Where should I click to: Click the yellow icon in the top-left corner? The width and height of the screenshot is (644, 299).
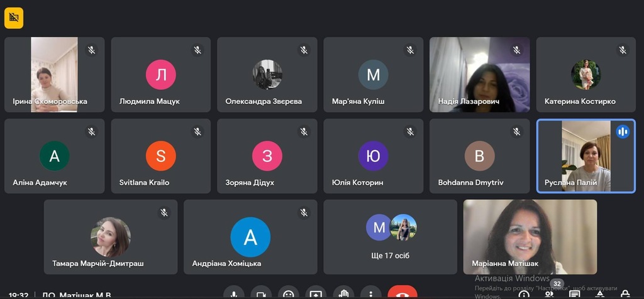(x=13, y=18)
